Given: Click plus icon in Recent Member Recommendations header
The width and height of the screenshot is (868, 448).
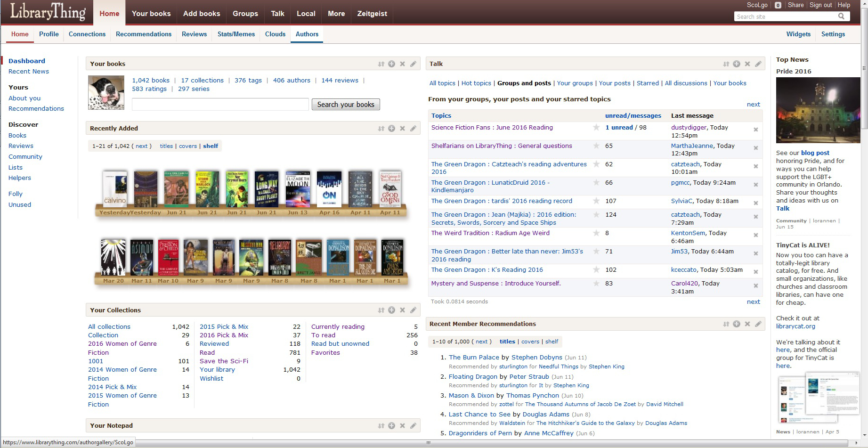Looking at the screenshot, I should pyautogui.click(x=737, y=324).
